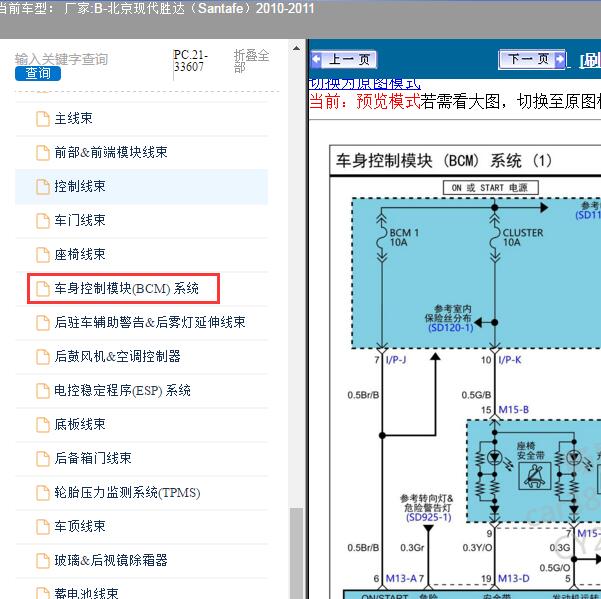Go to next page with 下一页
Viewport: 601px width, 599px height.
[532, 59]
